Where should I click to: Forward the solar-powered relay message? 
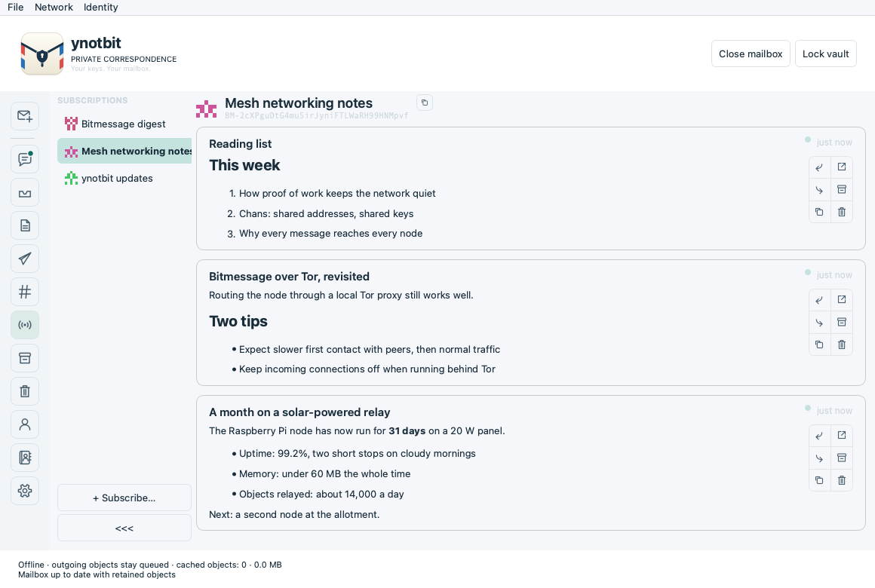click(819, 458)
